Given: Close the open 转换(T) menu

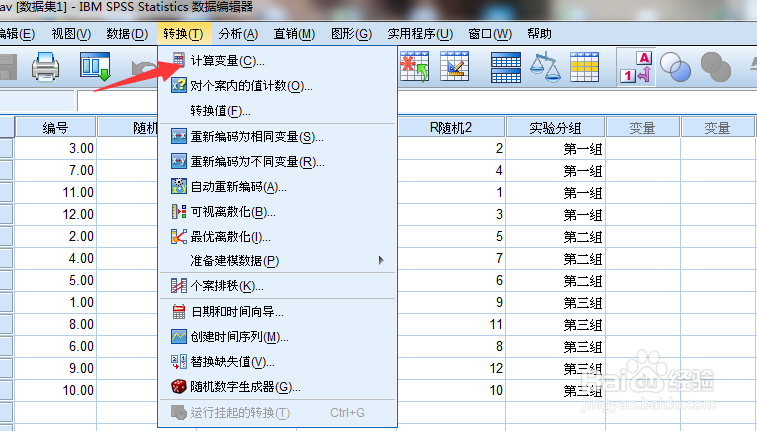Looking at the screenshot, I should coord(183,34).
